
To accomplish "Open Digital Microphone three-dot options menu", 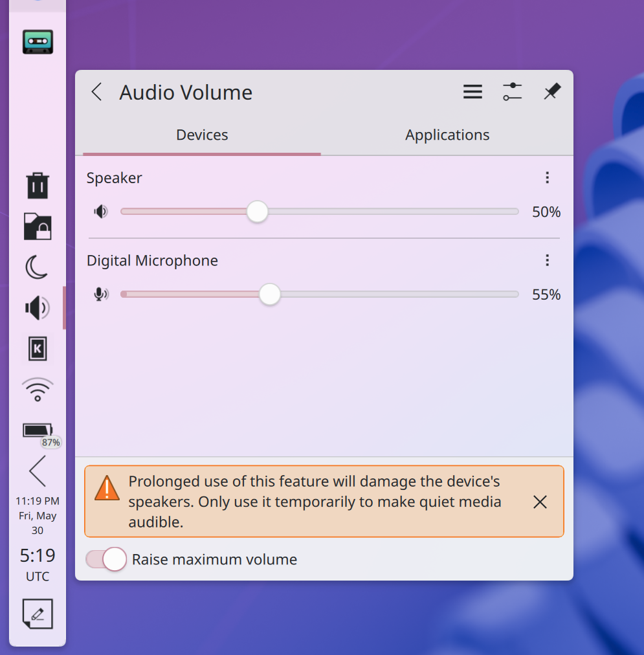I will click(x=547, y=260).
